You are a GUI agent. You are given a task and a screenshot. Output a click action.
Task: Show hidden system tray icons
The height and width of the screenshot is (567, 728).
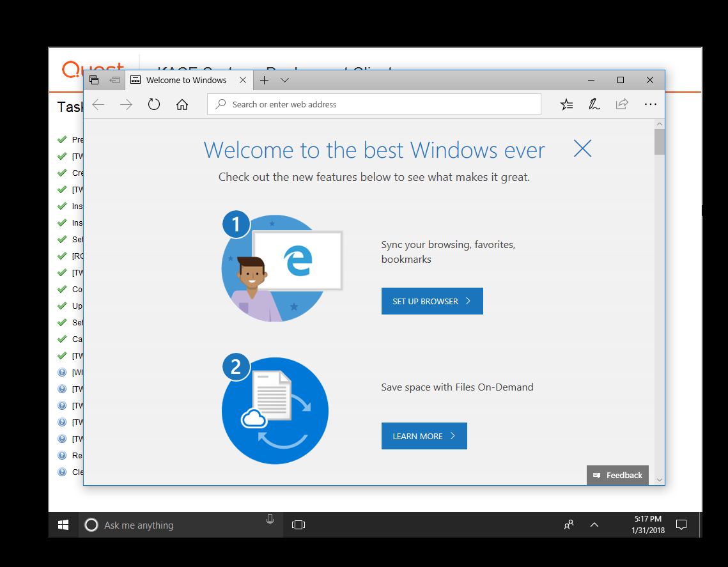coord(594,525)
